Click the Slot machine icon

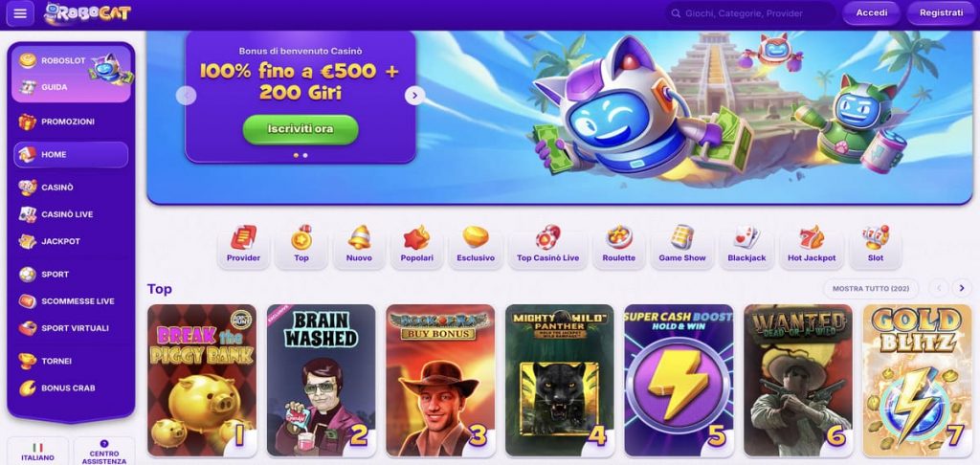[x=875, y=237]
